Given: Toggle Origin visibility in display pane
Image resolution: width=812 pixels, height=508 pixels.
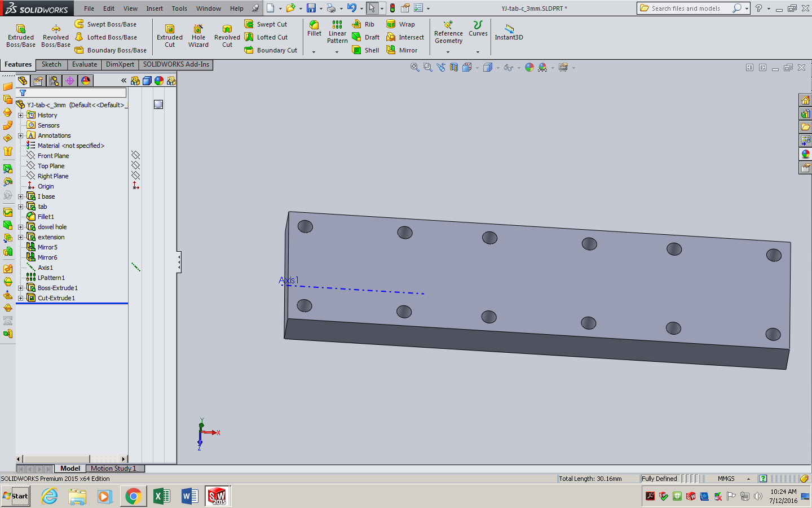Looking at the screenshot, I should coord(135,186).
